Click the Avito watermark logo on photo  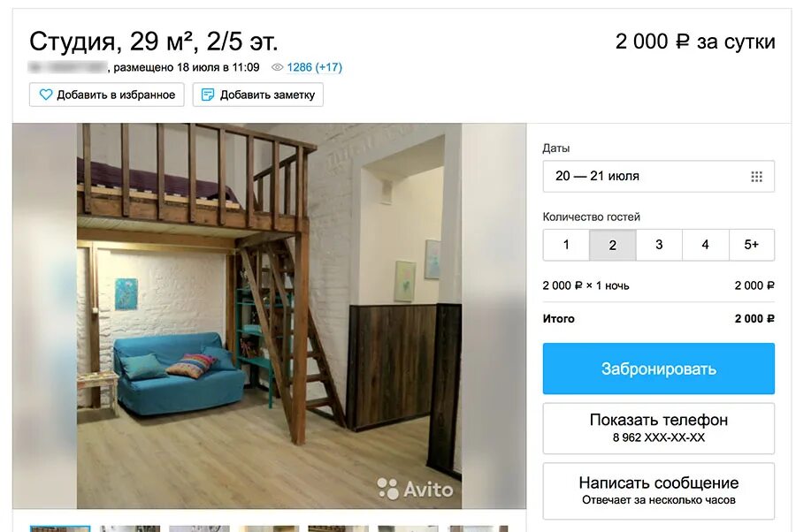(x=415, y=490)
